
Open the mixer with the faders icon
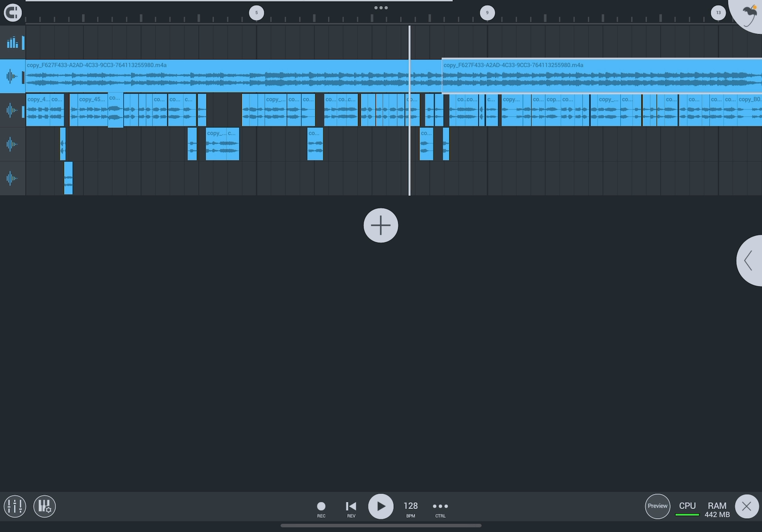pyautogui.click(x=15, y=506)
